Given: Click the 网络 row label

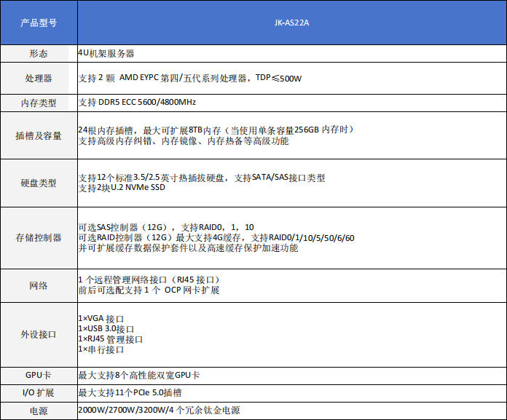Looking at the screenshot, I should tap(38, 285).
